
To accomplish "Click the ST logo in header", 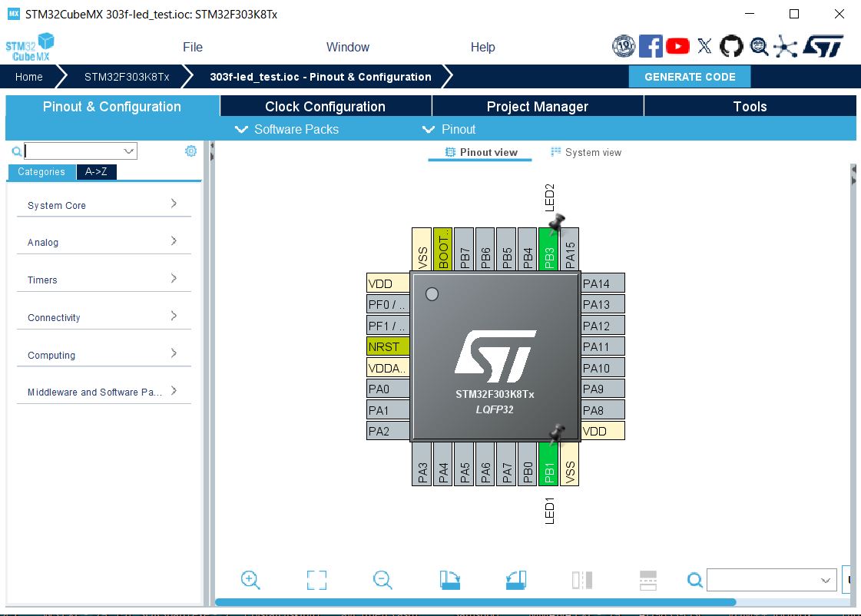I will coord(823,46).
